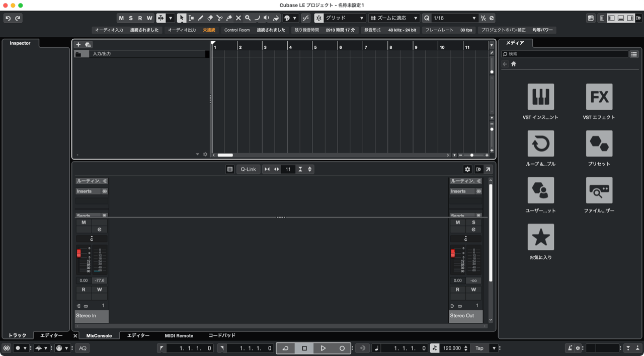Screen dimensions: 644x356
Task: Open VST Effects (FX) browser
Action: pyautogui.click(x=599, y=97)
